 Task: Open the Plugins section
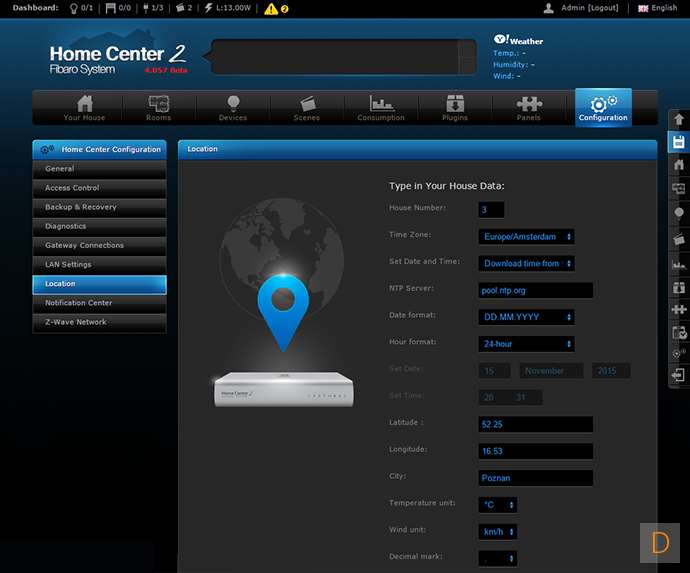tap(455, 108)
